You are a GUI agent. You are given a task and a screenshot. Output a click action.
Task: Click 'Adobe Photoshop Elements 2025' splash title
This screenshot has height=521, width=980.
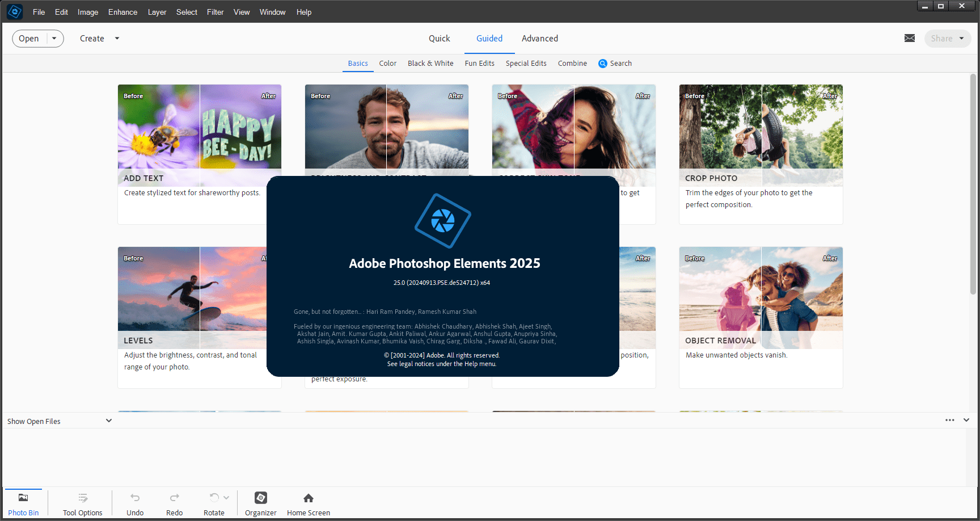445,263
